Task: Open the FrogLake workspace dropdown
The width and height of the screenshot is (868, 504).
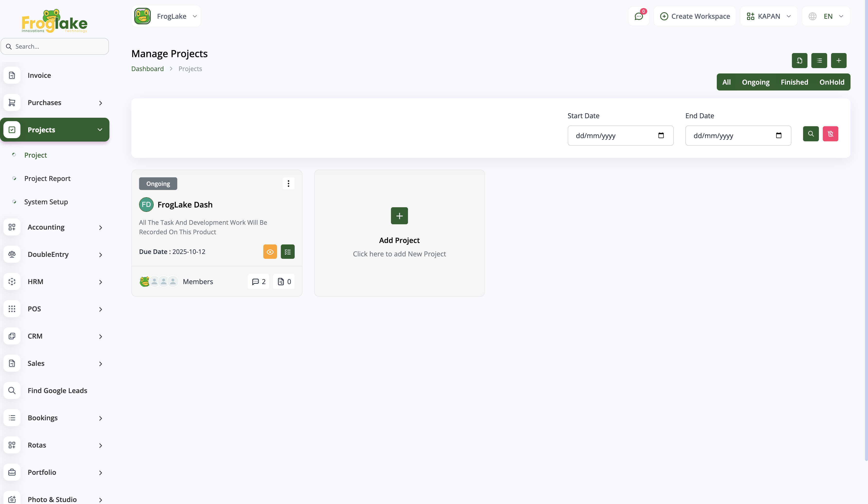Action: click(166, 16)
